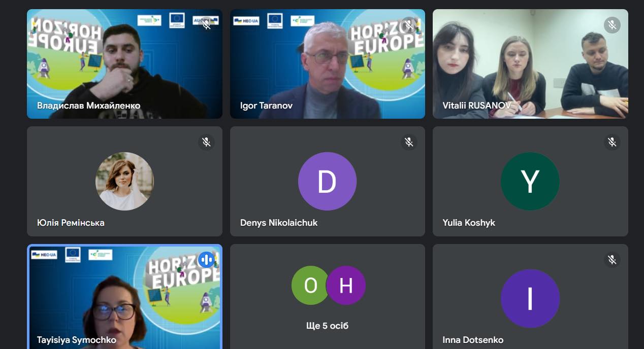Click the name label "Inna Dotsenko"
644x349 pixels.
pyautogui.click(x=473, y=340)
